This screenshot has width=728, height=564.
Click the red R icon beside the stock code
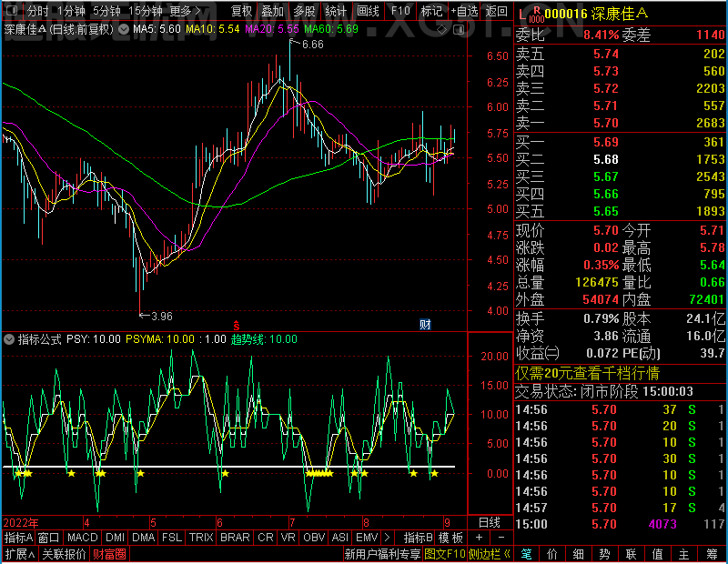click(537, 9)
